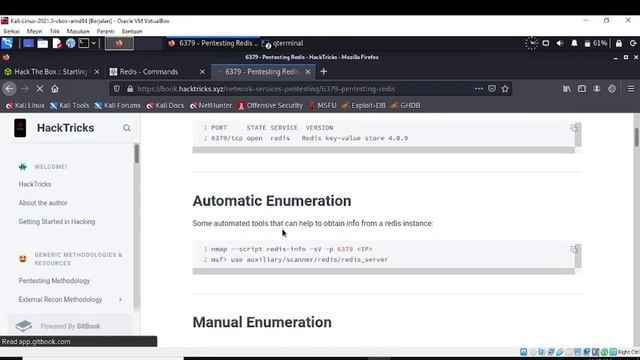Viewport: 640px width, 360px height.
Task: Close the Redis - Commands tab
Action: pos(202,72)
